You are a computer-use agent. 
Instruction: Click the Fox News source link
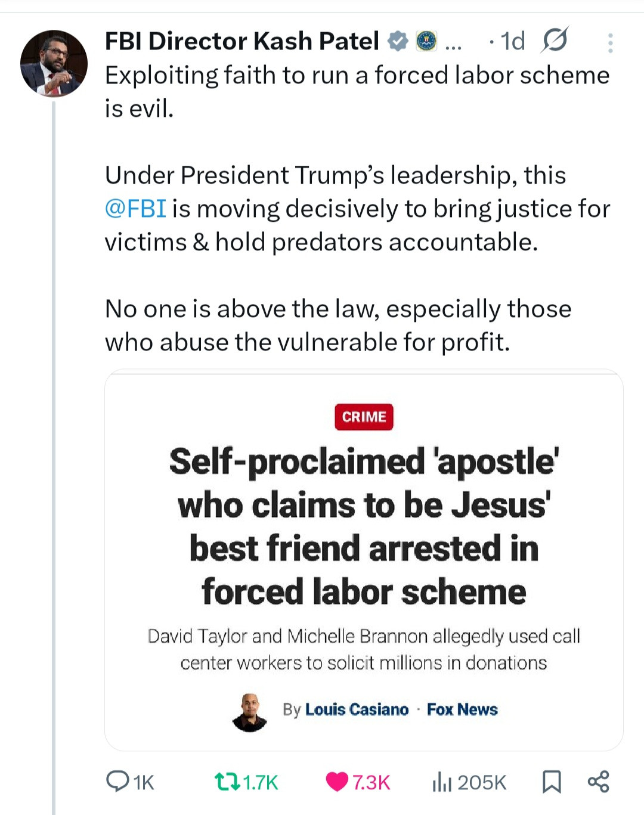462,709
